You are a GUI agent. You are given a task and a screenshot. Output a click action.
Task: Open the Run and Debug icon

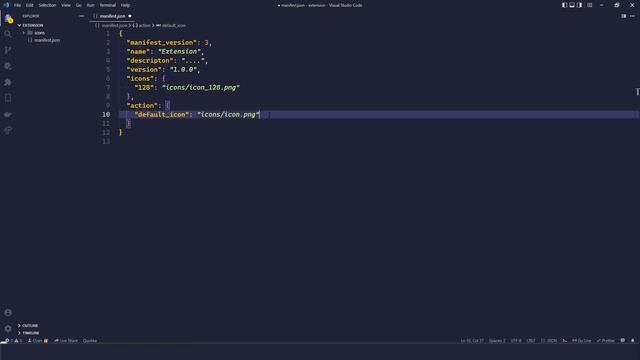8,66
